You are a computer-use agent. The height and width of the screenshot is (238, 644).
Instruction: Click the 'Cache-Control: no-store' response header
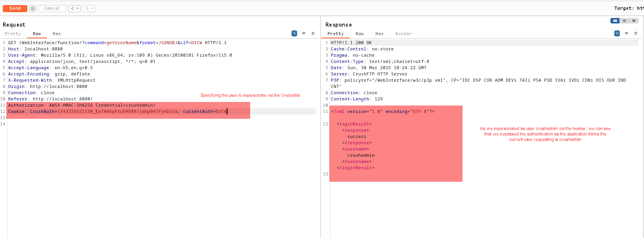pyautogui.click(x=362, y=49)
